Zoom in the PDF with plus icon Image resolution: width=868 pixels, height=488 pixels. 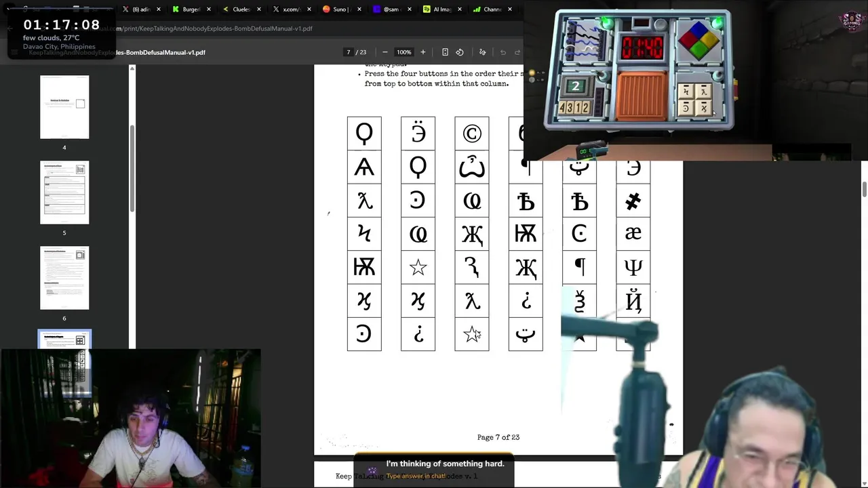click(x=422, y=52)
